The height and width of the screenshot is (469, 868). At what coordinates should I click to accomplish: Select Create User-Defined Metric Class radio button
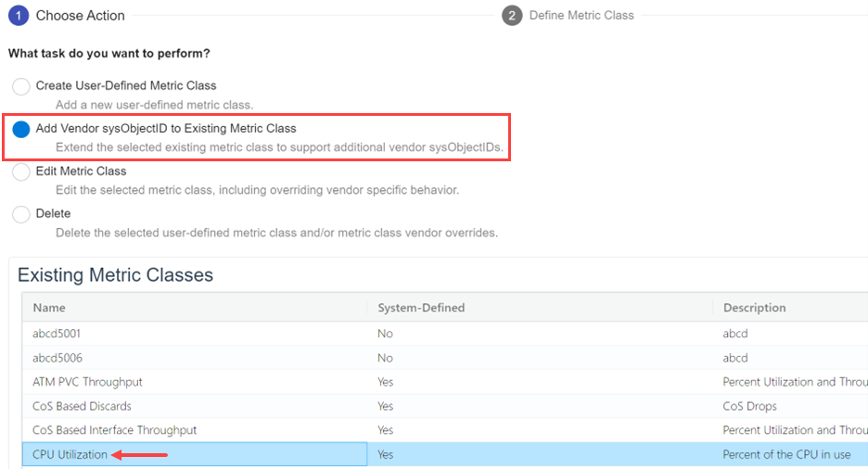(x=21, y=86)
